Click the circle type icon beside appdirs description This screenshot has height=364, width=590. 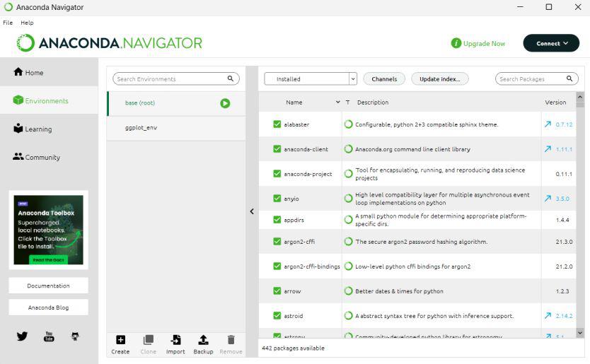[x=349, y=220]
